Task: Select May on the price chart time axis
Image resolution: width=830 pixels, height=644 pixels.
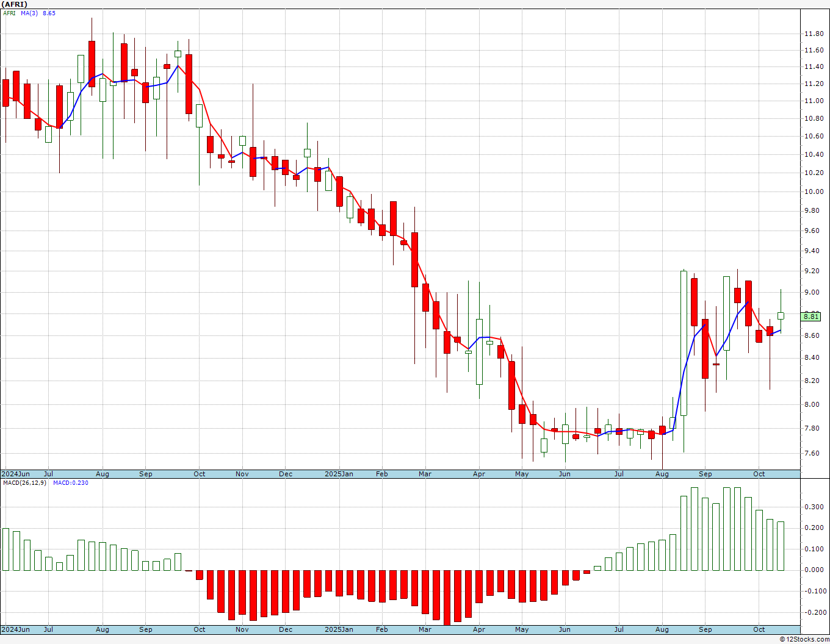Action: pyautogui.click(x=522, y=474)
